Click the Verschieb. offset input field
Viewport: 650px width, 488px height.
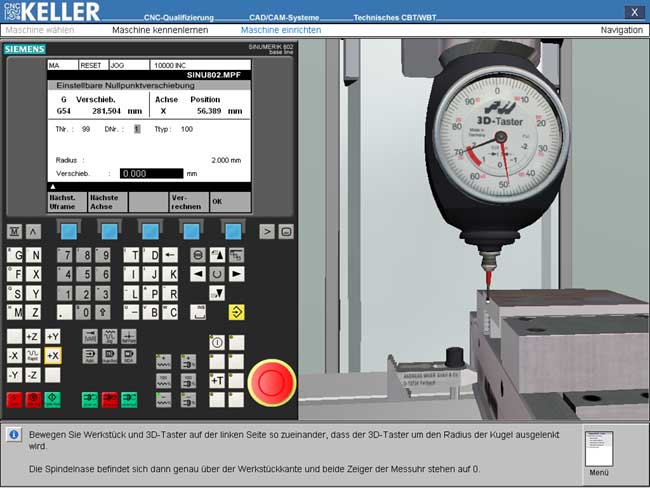151,173
